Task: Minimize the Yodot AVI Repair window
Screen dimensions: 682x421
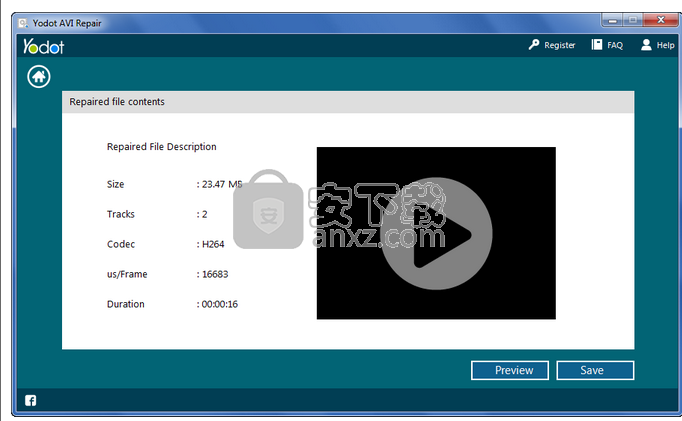Action: (x=612, y=20)
